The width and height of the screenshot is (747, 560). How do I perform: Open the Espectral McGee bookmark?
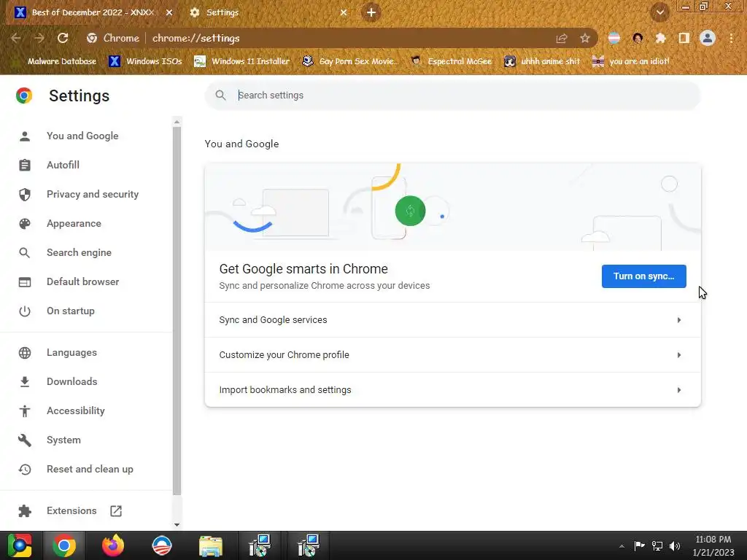[x=452, y=61]
